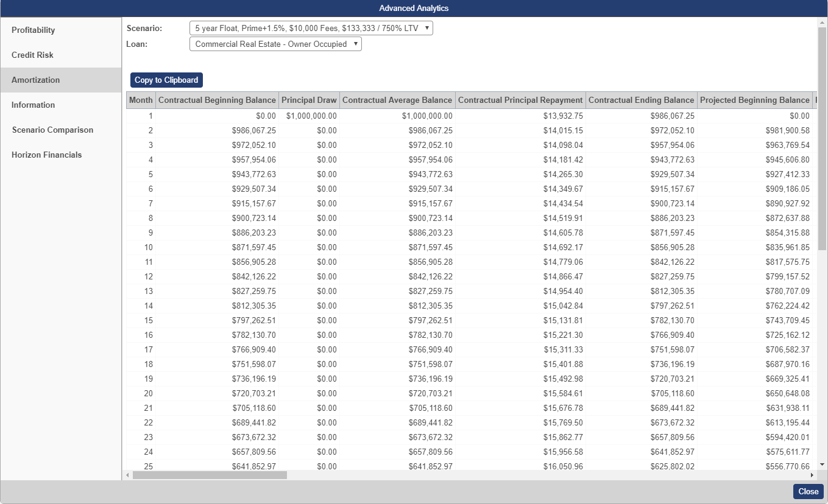Go to Scenario Comparison

point(61,130)
